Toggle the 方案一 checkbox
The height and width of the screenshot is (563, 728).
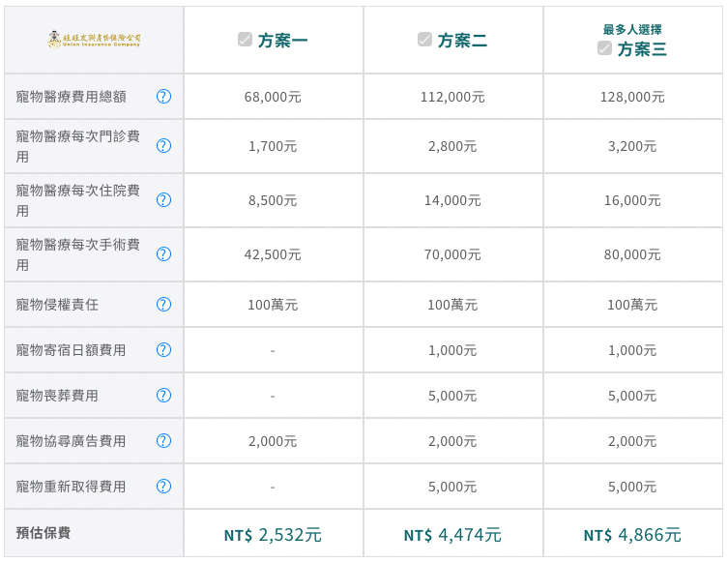[246, 40]
